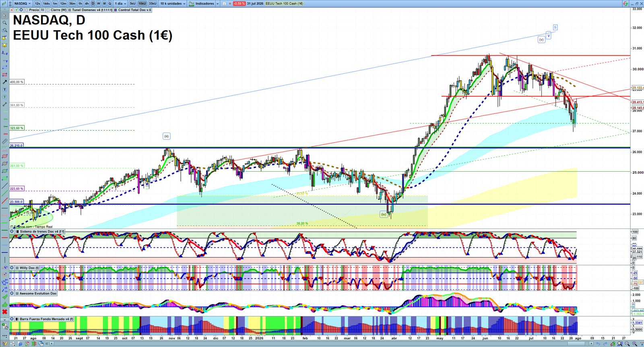Select the 144s timeframe
Viewport: 644px width, 347px height.
click(46, 4)
